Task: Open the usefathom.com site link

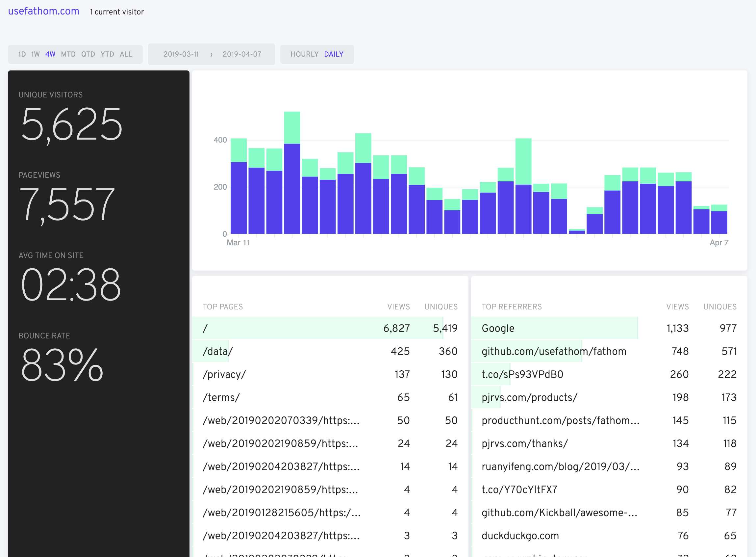Action: point(43,11)
